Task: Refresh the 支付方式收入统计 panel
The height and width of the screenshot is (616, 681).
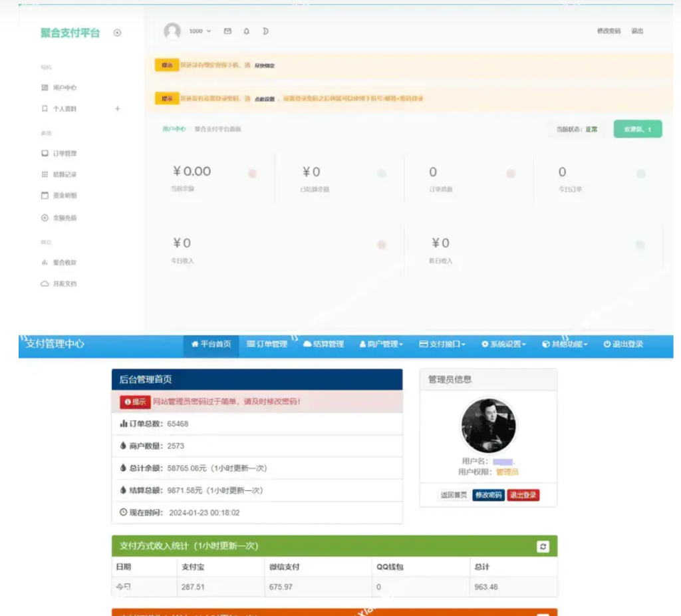Action: point(543,546)
